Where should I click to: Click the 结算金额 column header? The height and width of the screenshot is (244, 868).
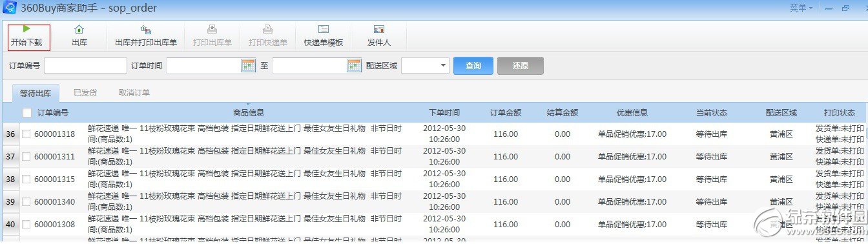coord(563,112)
